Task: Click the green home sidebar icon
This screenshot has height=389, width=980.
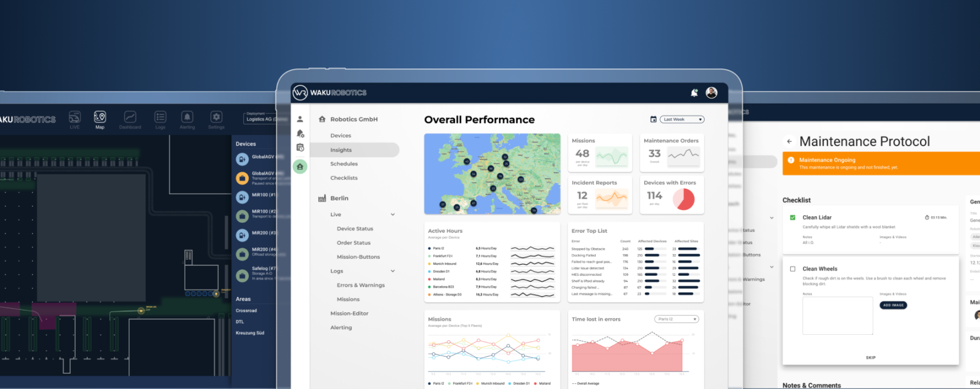Action: (x=300, y=167)
